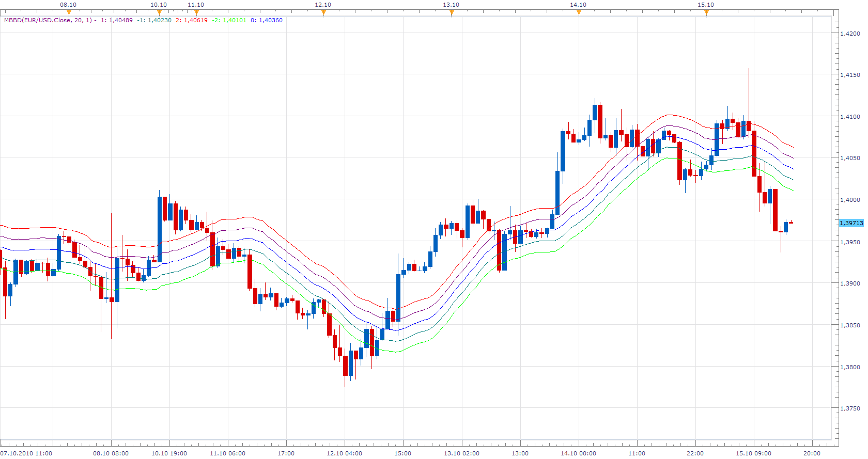868x459 pixels.
Task: Click the orange day marker triangle below 15.10
Action: tap(706, 12)
